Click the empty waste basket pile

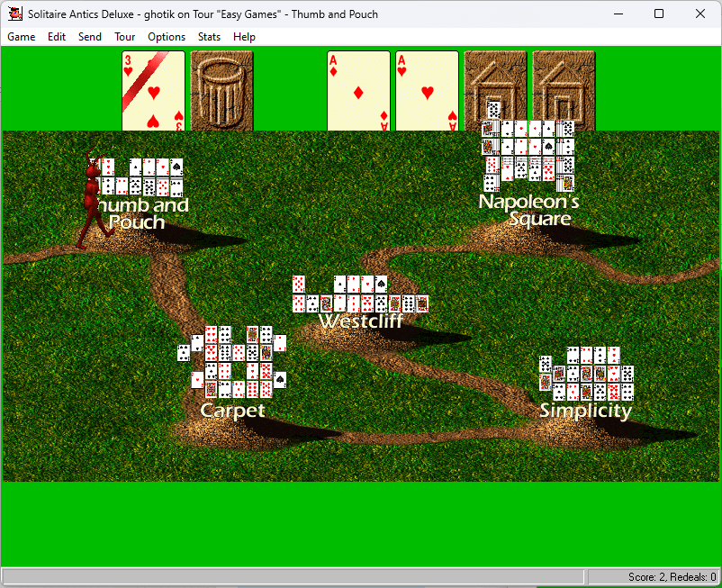[222, 91]
